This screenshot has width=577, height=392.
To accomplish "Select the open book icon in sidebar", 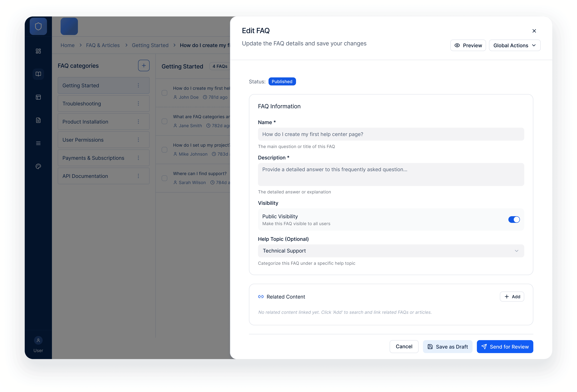I will click(x=38, y=74).
